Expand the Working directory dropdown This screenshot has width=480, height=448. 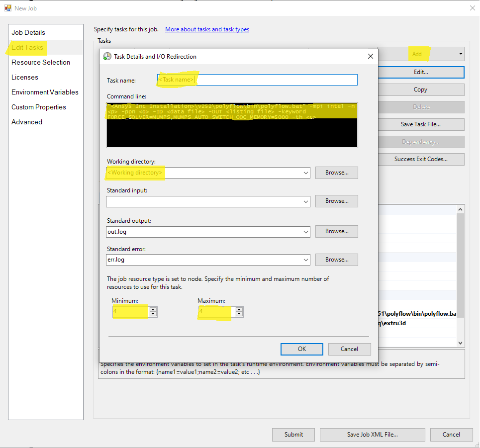pos(305,173)
